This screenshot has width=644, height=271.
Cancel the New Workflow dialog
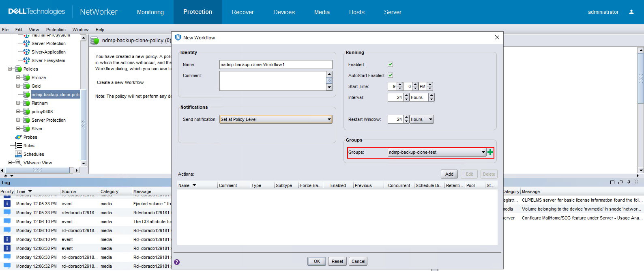(358, 261)
